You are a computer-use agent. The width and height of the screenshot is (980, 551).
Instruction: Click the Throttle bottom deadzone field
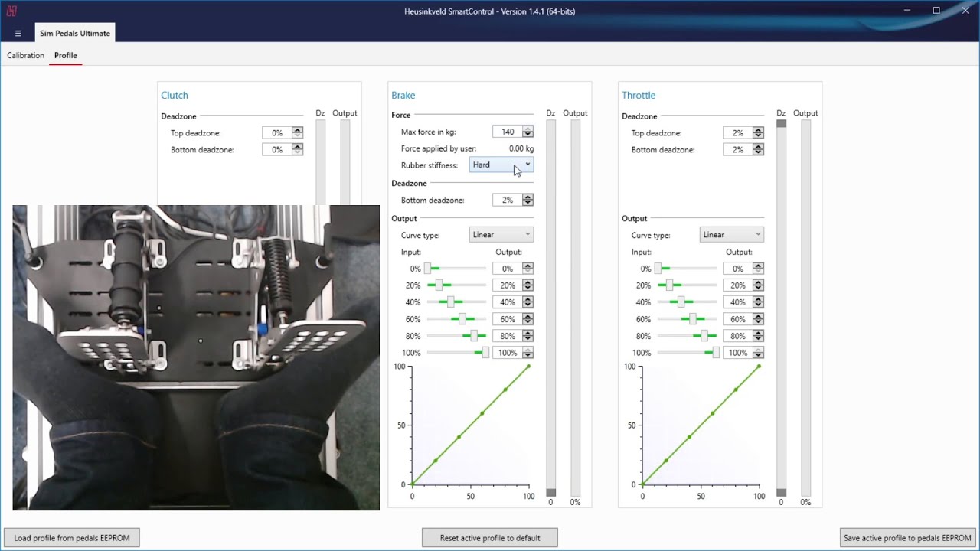click(x=737, y=150)
